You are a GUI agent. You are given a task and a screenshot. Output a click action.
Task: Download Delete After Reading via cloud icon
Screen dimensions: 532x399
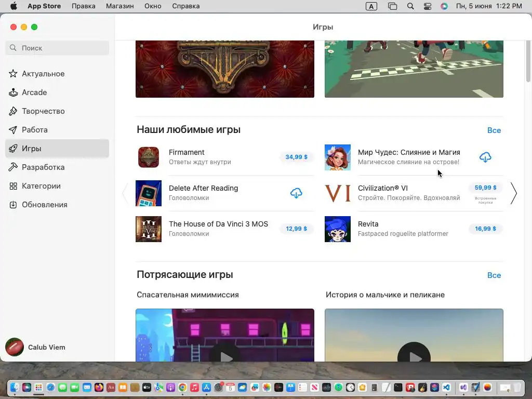click(x=296, y=193)
